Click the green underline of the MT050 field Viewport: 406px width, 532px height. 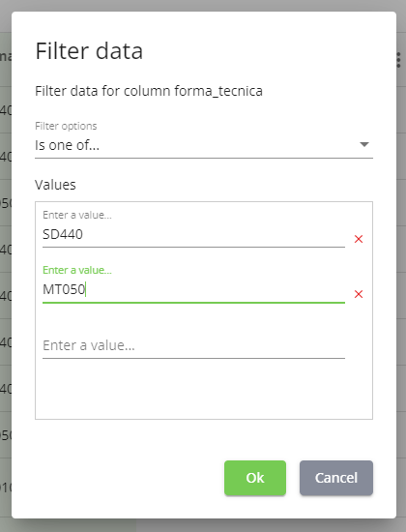click(193, 303)
